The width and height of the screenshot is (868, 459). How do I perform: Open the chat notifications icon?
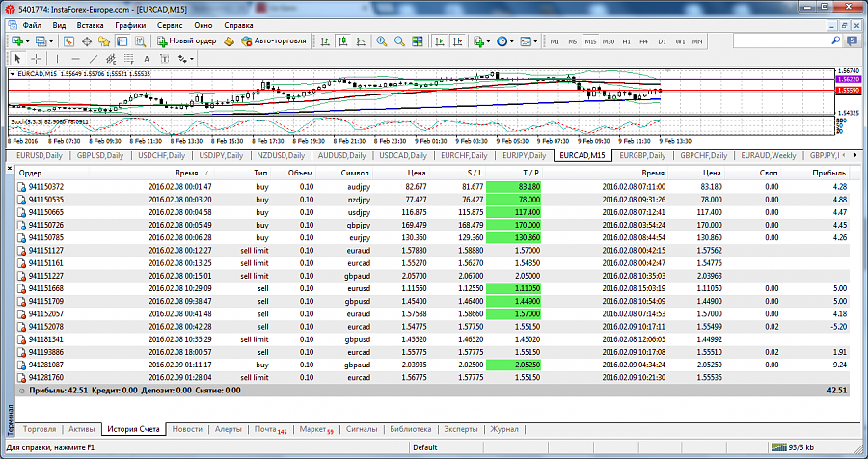tap(851, 40)
